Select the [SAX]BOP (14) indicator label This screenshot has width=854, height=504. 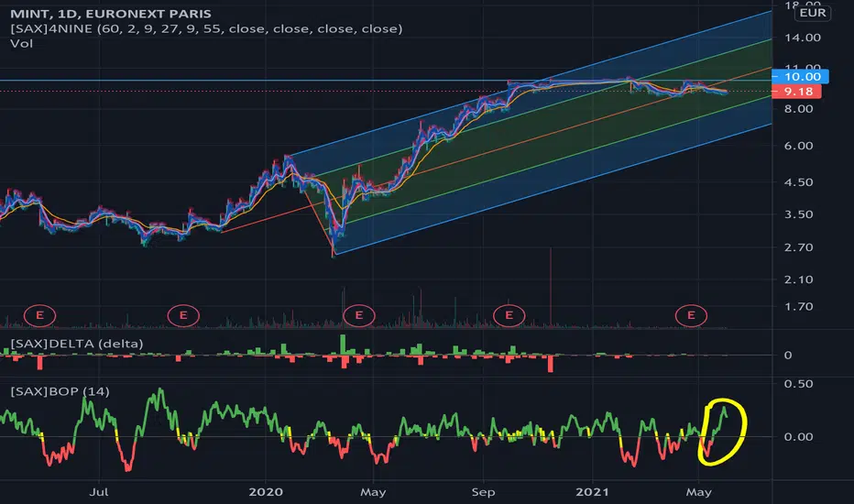click(x=60, y=392)
